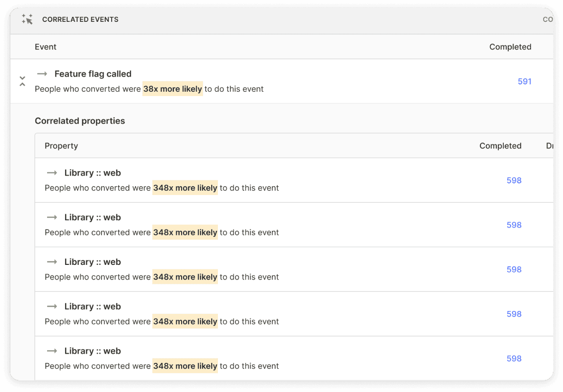Click the arrow icon in the second Library :: web row

click(52, 217)
